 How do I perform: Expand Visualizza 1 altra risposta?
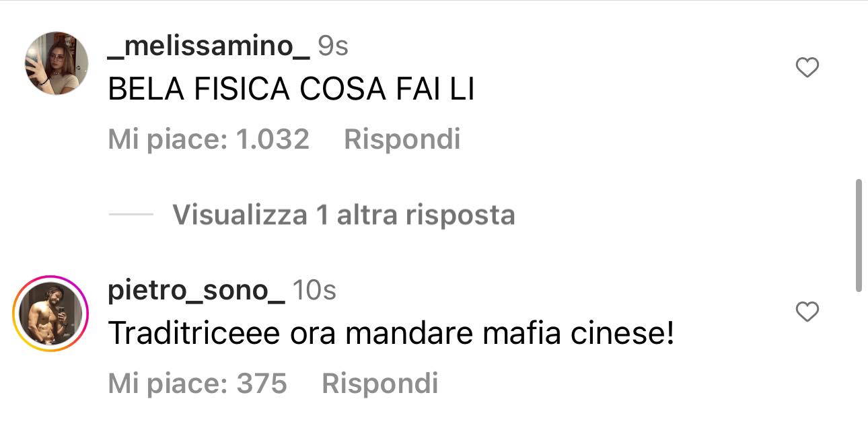[x=344, y=215]
